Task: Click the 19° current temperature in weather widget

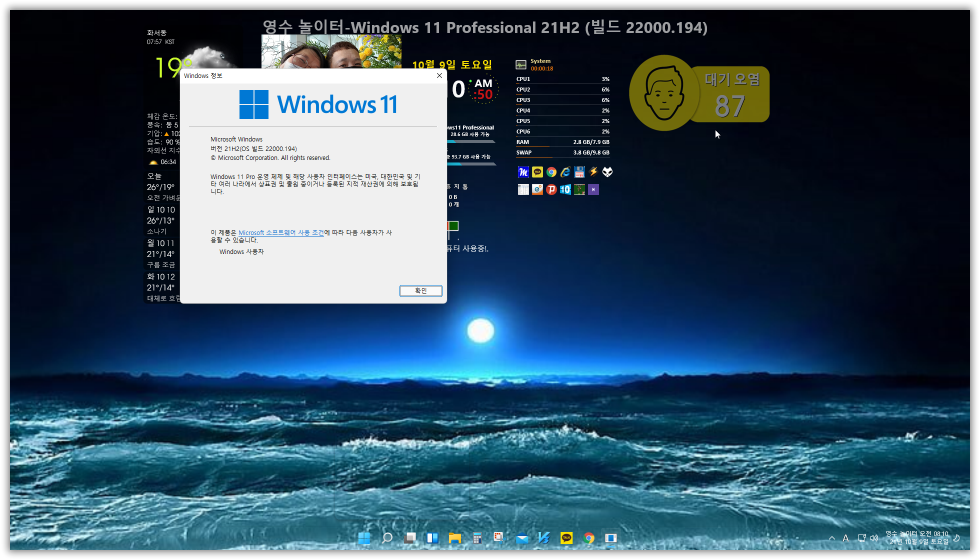Action: [x=173, y=68]
